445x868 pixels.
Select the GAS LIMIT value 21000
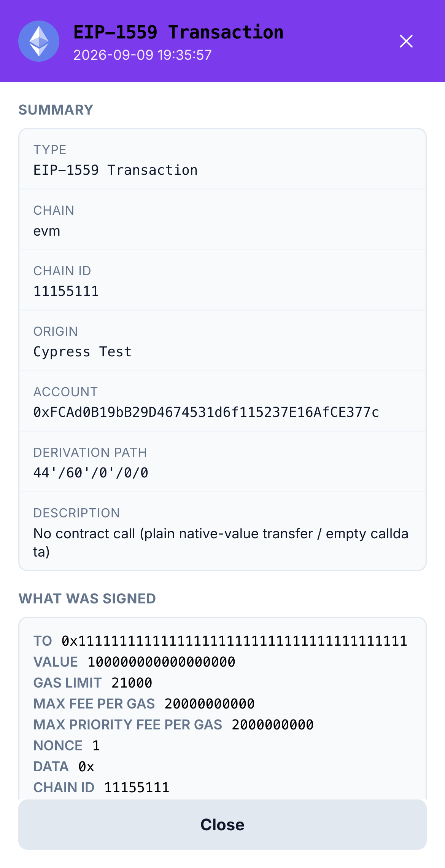click(x=132, y=683)
